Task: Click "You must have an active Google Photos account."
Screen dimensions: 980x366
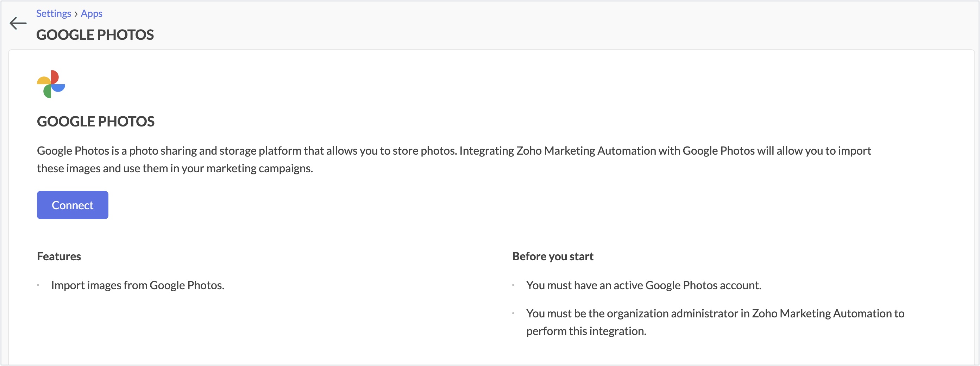Action: click(644, 285)
